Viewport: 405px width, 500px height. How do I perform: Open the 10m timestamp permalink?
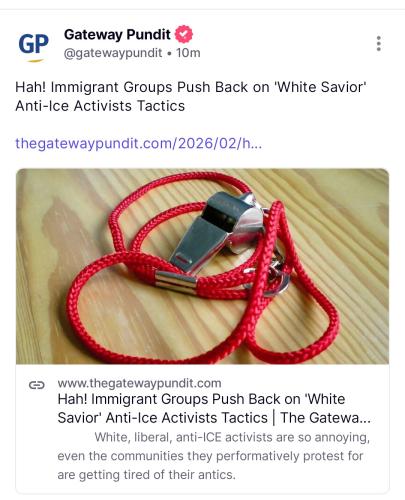[x=188, y=53]
